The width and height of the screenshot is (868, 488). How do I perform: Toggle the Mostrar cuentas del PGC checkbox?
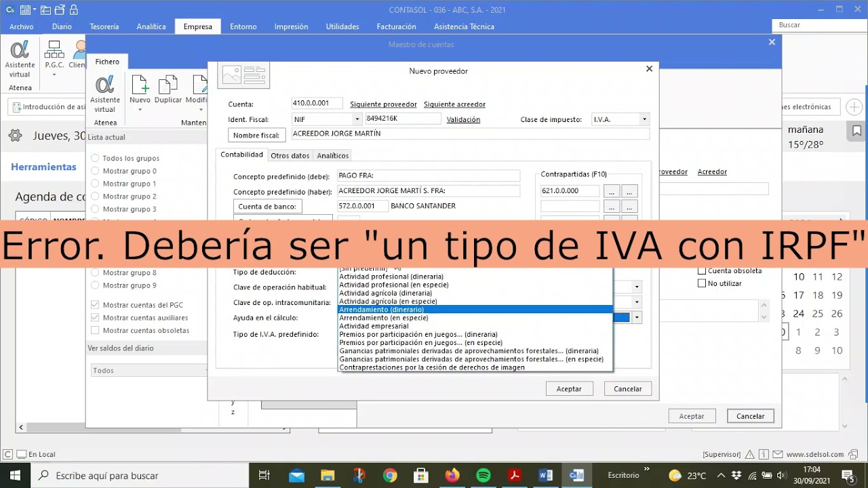95,305
